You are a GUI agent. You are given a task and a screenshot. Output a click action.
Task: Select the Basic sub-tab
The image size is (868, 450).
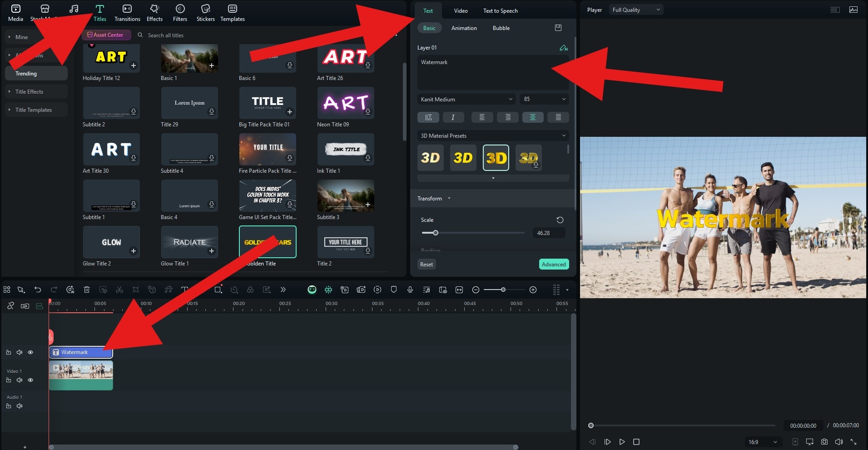point(429,28)
